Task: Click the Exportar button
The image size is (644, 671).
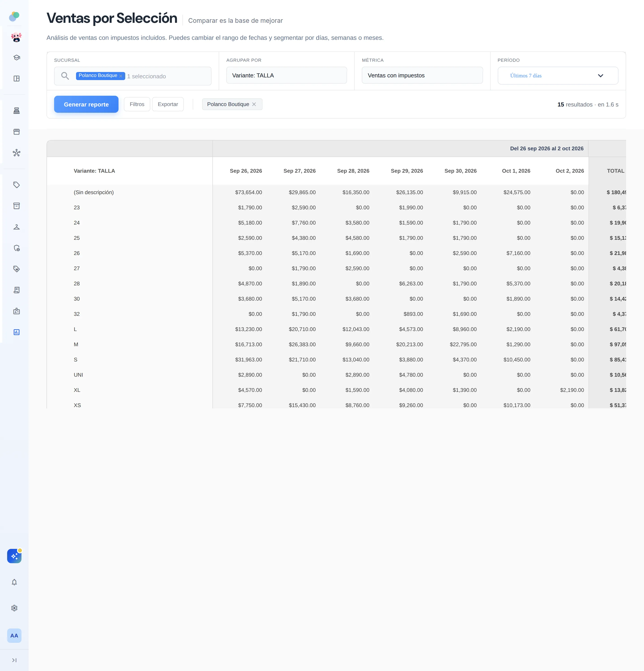Action: coord(168,104)
